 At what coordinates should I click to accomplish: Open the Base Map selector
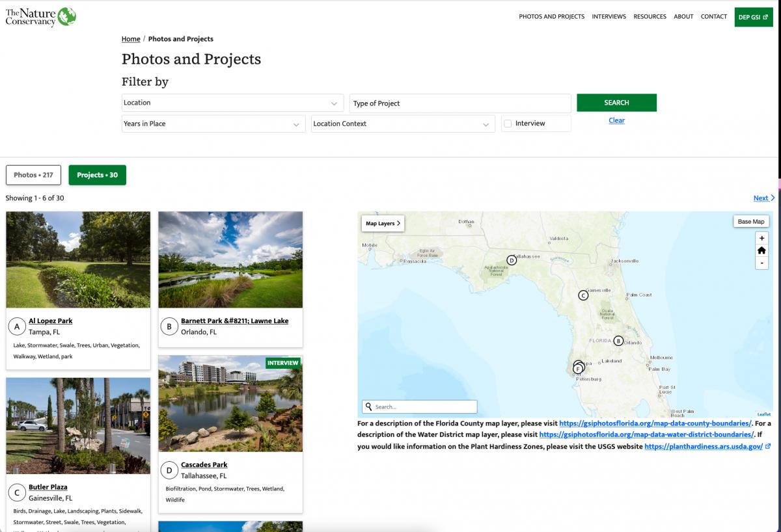click(x=751, y=222)
